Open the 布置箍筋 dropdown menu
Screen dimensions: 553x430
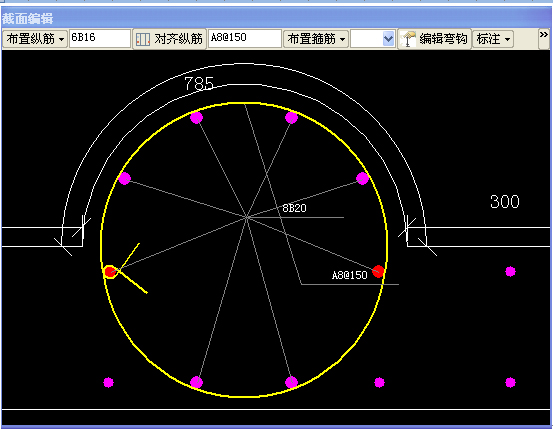click(x=316, y=39)
